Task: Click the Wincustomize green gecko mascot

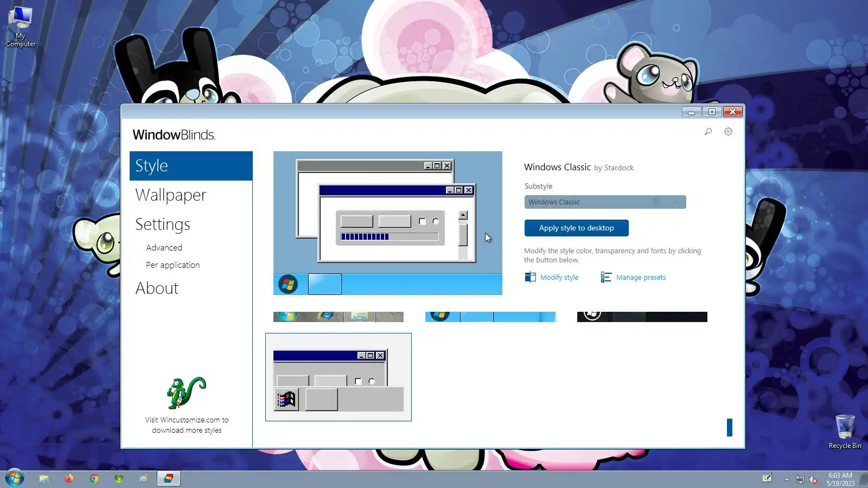Action: click(x=186, y=393)
